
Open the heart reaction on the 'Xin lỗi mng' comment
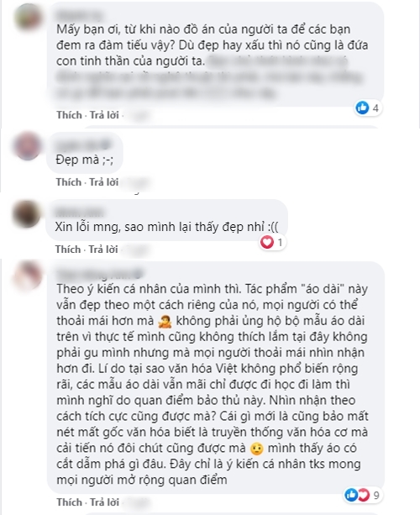[267, 243]
